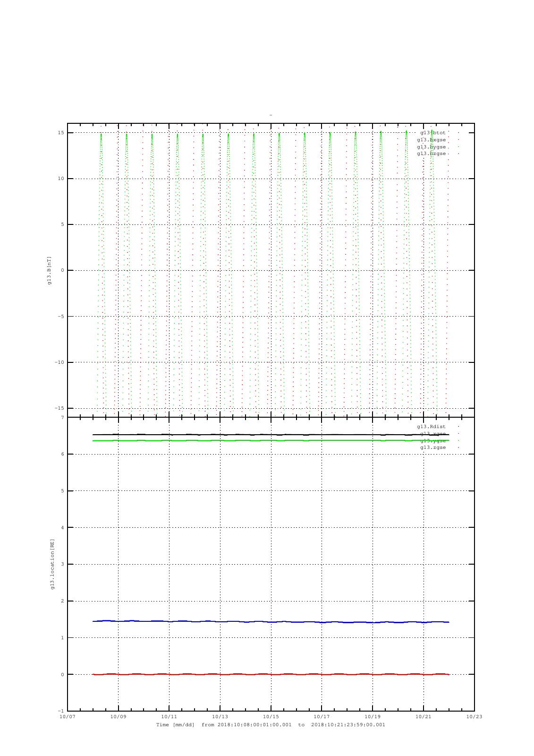Click the g13.Rdist legend entry
The width and height of the screenshot is (534, 756).
pos(432,427)
